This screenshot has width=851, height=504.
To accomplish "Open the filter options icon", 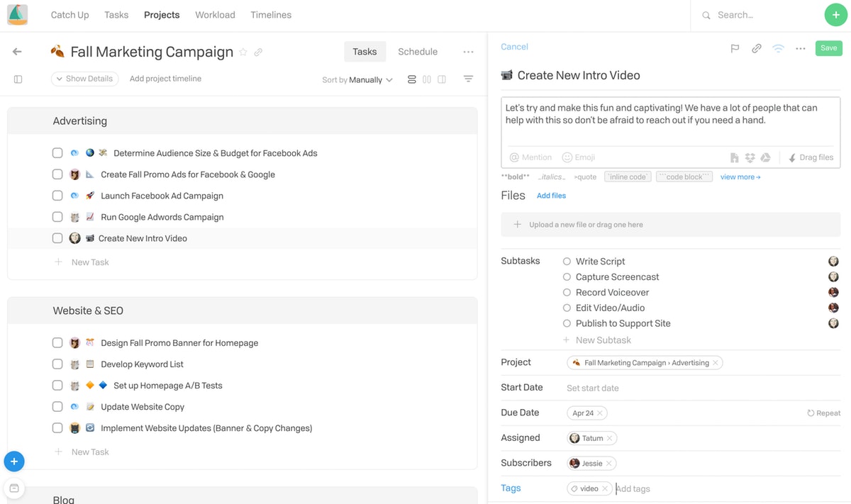I will pyautogui.click(x=468, y=79).
